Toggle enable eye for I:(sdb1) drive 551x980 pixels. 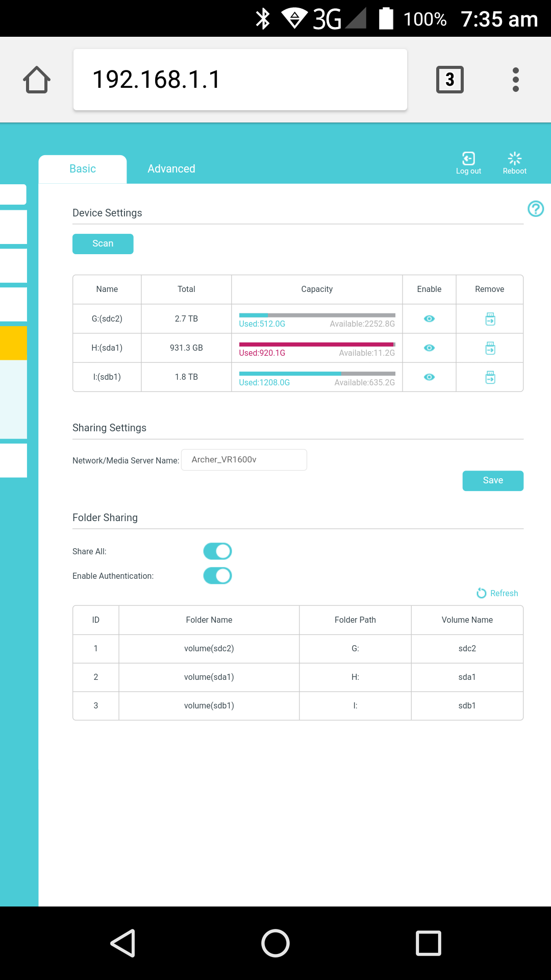(x=429, y=377)
